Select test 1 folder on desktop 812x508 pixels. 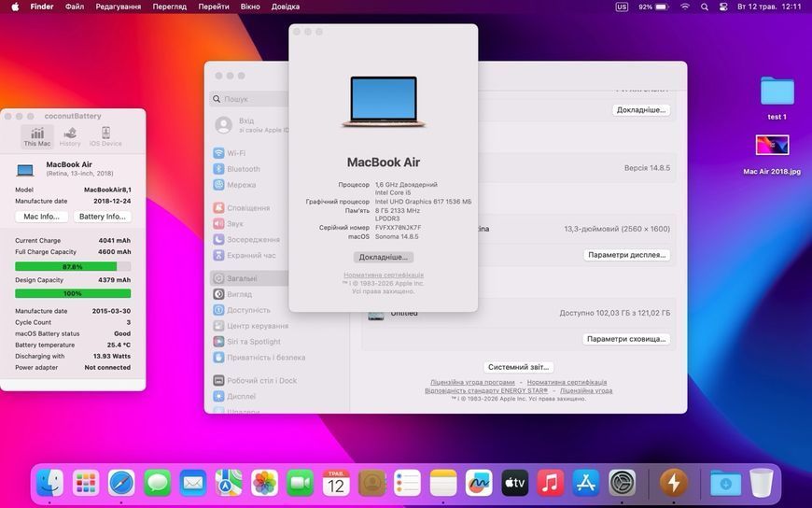coord(777,98)
